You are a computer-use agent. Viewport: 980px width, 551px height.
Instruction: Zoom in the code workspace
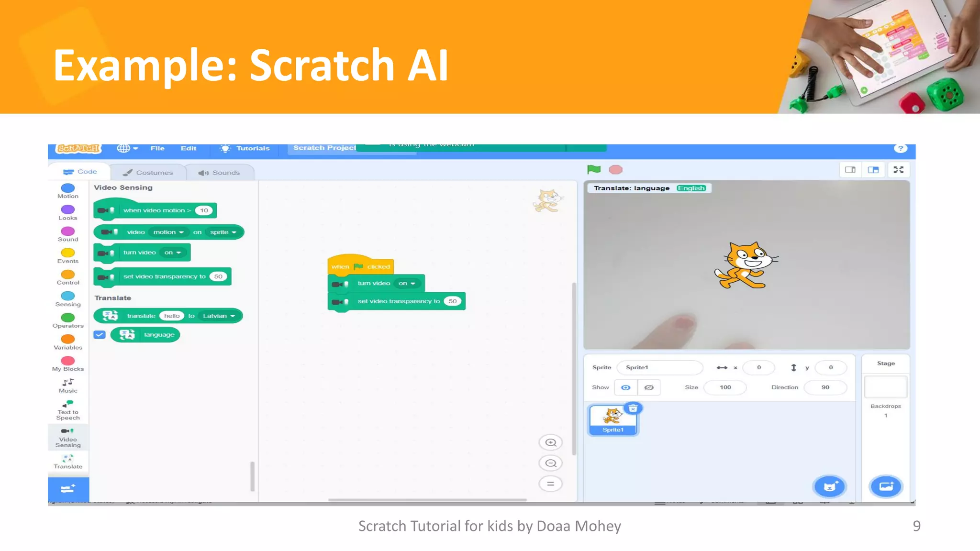(x=551, y=442)
